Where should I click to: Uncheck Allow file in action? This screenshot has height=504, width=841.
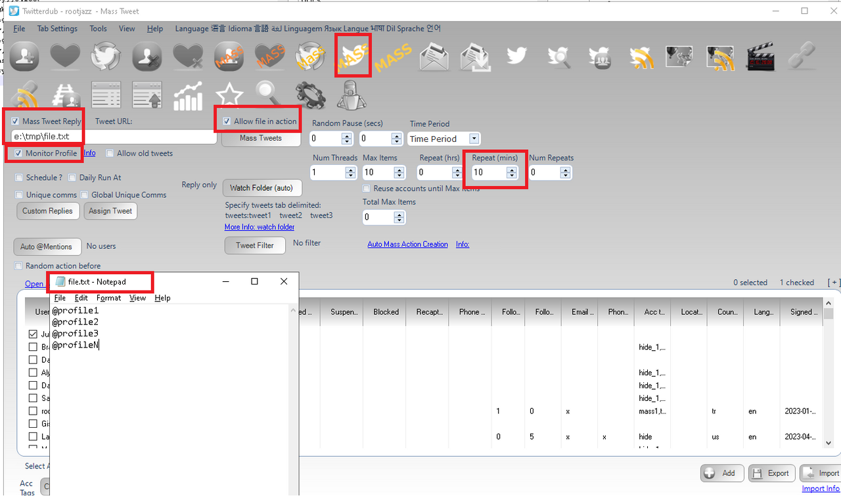pos(227,122)
